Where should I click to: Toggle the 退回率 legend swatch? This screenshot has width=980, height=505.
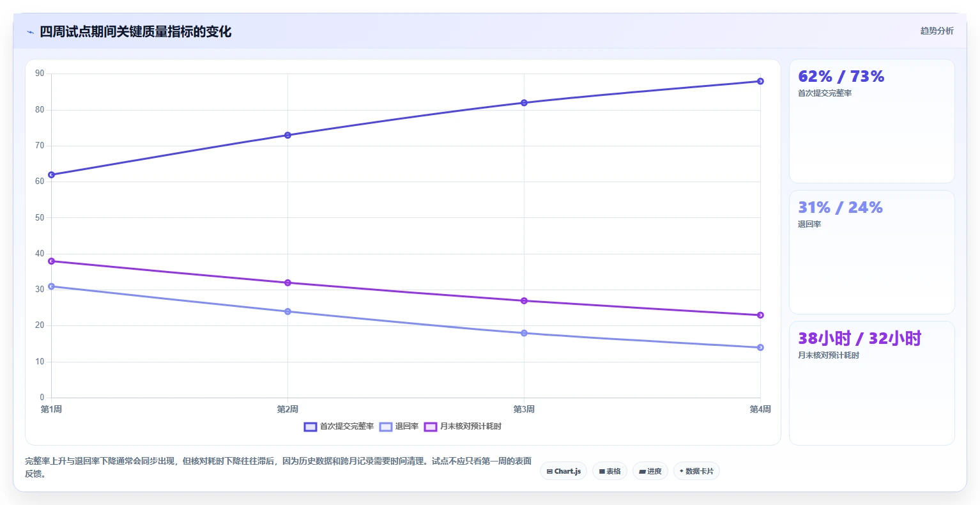(x=386, y=427)
